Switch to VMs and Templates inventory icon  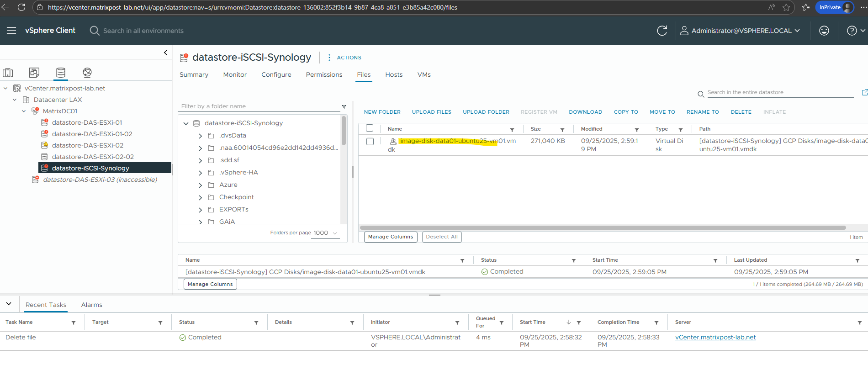34,73
